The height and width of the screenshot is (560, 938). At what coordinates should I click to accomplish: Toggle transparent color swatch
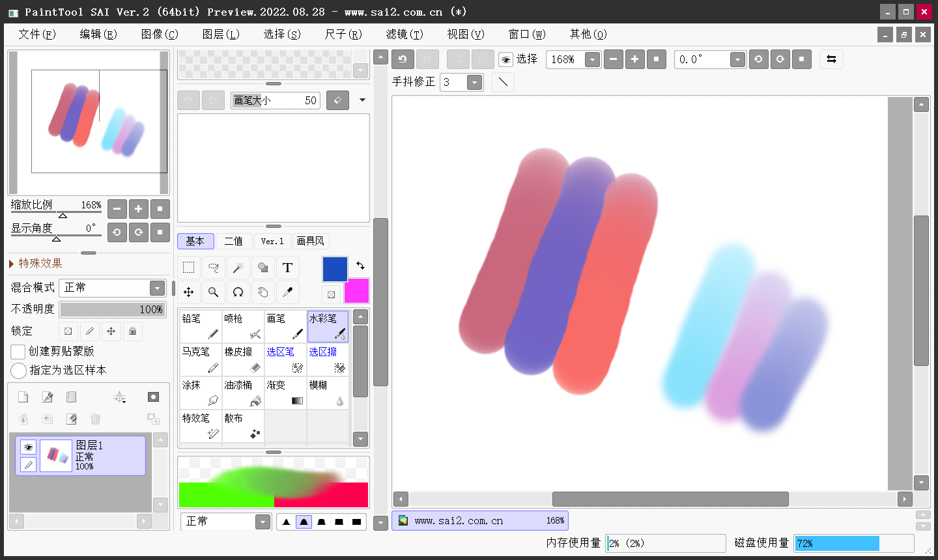331,294
